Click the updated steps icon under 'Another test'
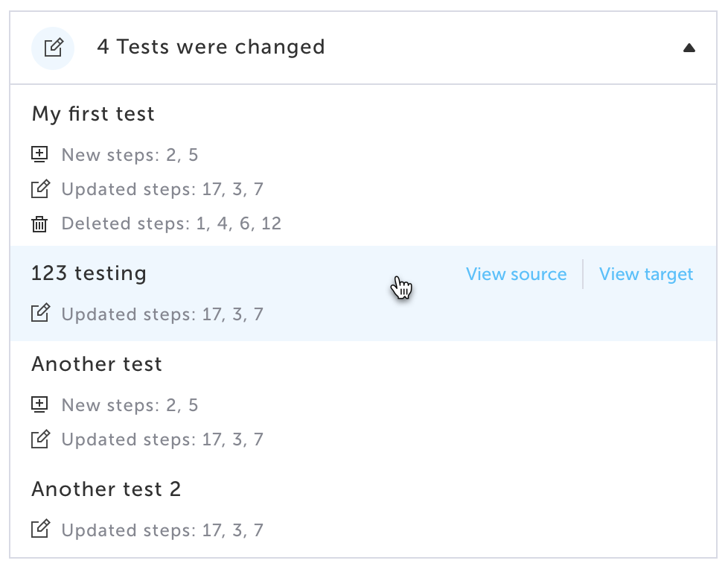This screenshot has width=728, height=572. coord(40,439)
